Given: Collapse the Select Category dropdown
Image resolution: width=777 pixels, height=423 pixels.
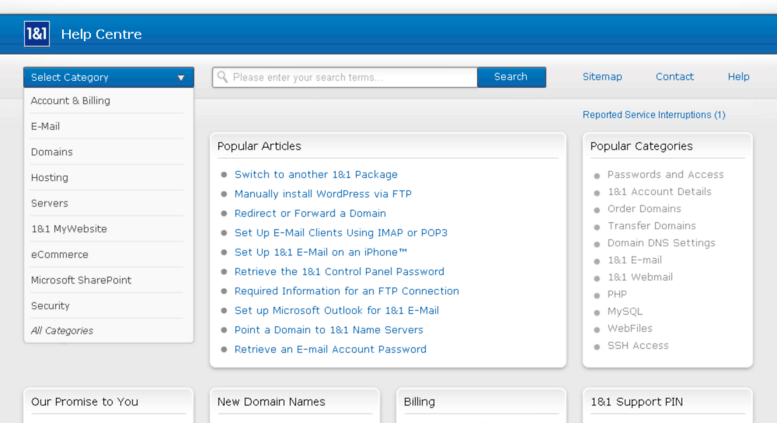Looking at the screenshot, I should (109, 77).
